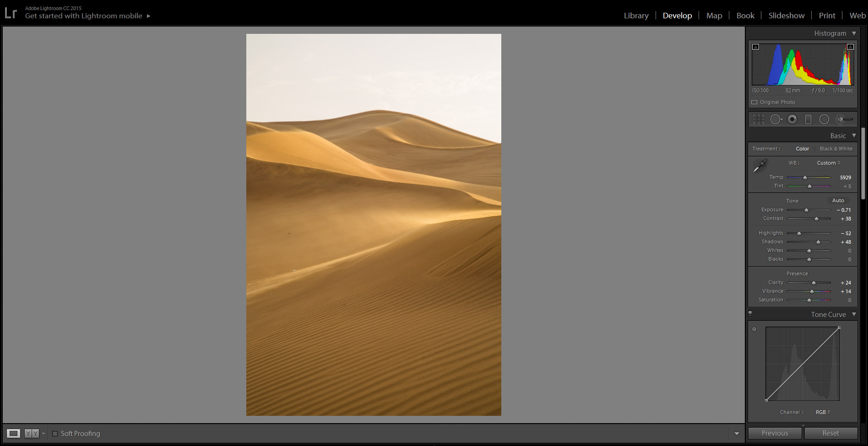
Task: Open the Library module
Action: (x=636, y=16)
